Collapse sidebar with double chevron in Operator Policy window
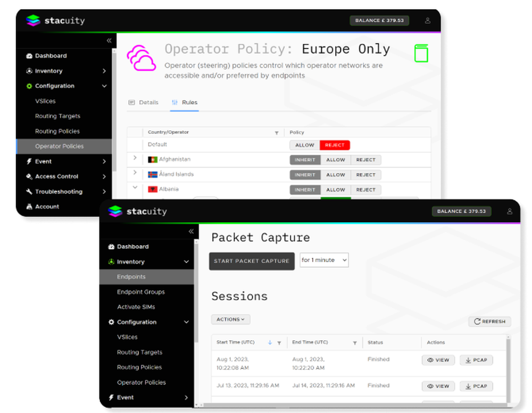This screenshot has height=413, width=532. click(109, 41)
